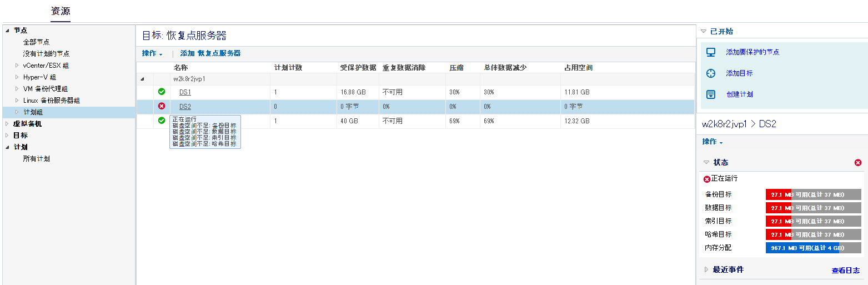Sort by the 名称 column header

pos(180,68)
